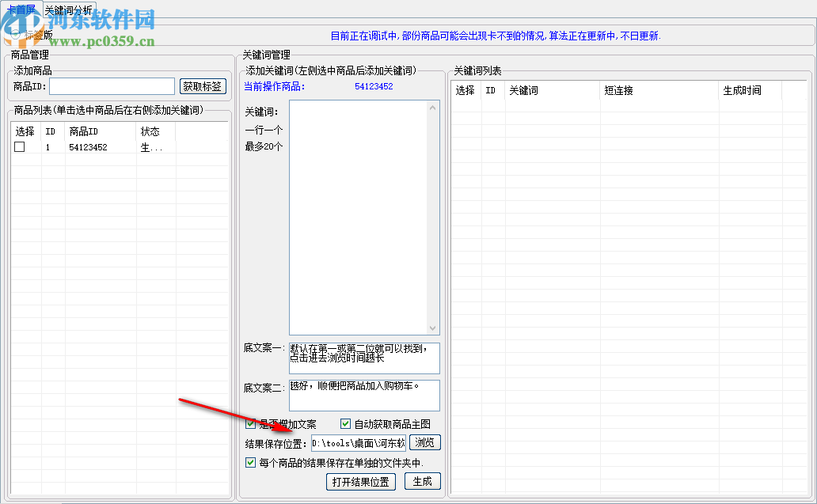Click the 状态 column header in product list
The image size is (817, 504).
coord(156,131)
